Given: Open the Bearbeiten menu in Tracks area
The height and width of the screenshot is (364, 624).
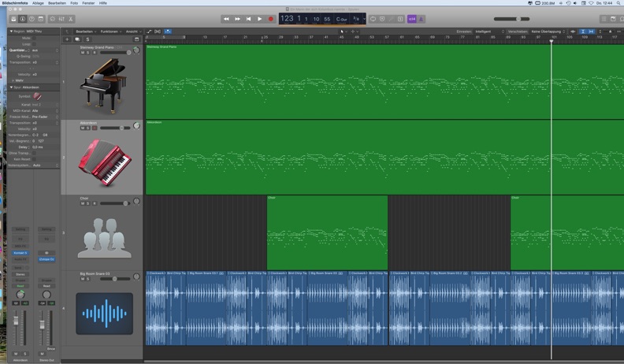Looking at the screenshot, I should click(86, 32).
